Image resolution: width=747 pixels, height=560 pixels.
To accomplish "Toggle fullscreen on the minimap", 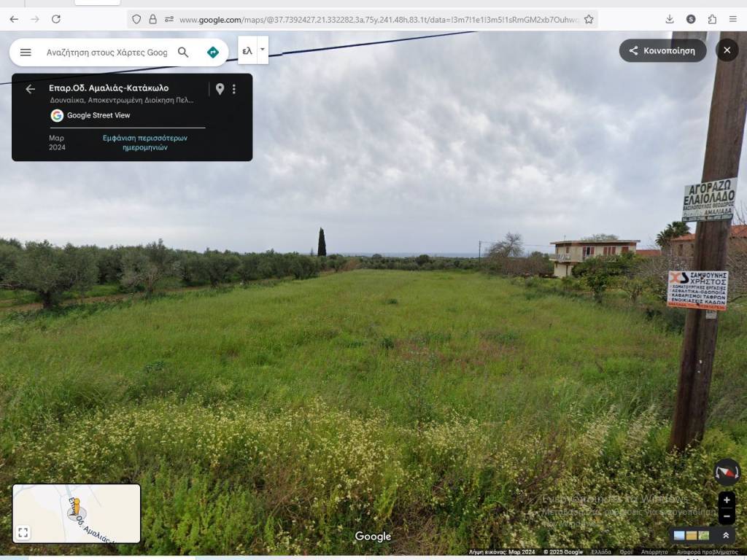I will point(23,532).
